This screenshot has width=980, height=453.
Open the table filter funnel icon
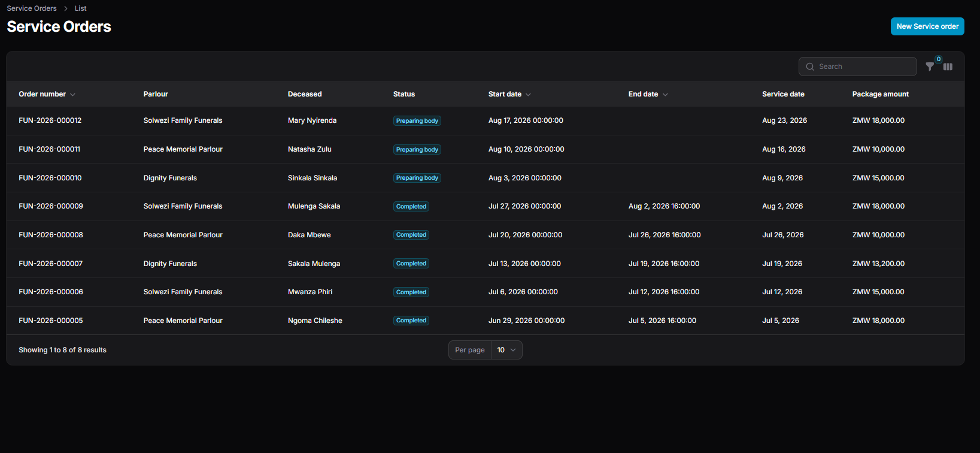929,67
